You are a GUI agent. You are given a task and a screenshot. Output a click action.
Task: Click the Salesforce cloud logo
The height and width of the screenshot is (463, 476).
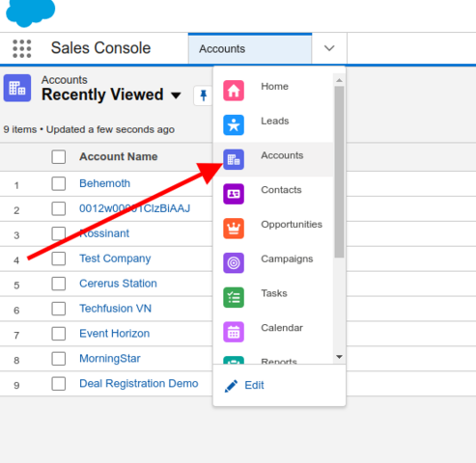coord(31,13)
